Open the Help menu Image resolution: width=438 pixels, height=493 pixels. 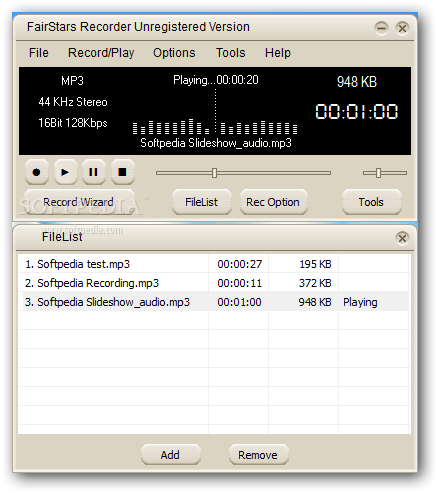click(278, 53)
